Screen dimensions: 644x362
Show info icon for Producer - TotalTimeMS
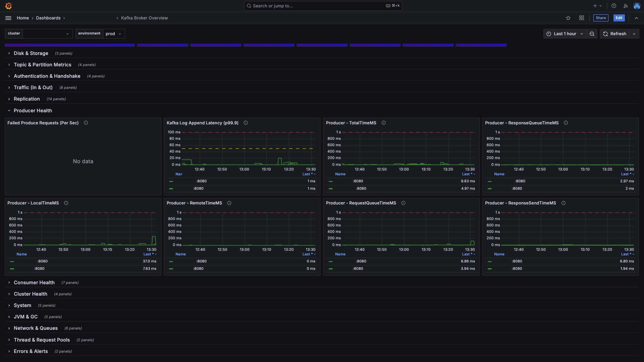click(x=384, y=123)
